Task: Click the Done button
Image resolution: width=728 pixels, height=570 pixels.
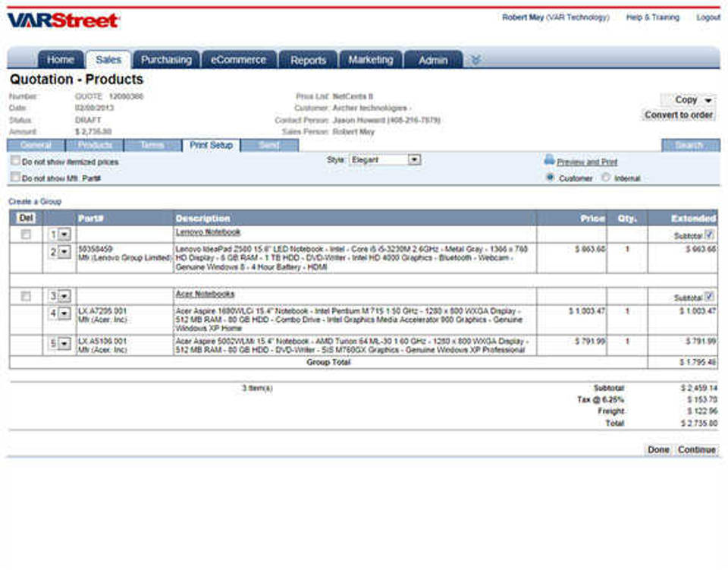Action: (x=658, y=449)
